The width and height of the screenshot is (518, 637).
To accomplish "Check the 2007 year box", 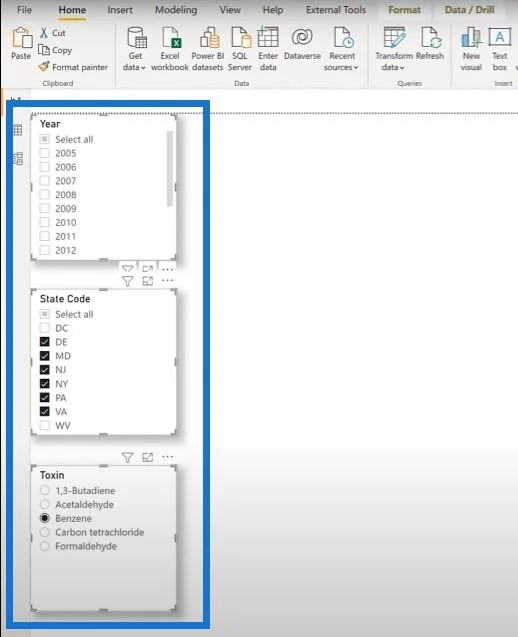I will [x=45, y=181].
